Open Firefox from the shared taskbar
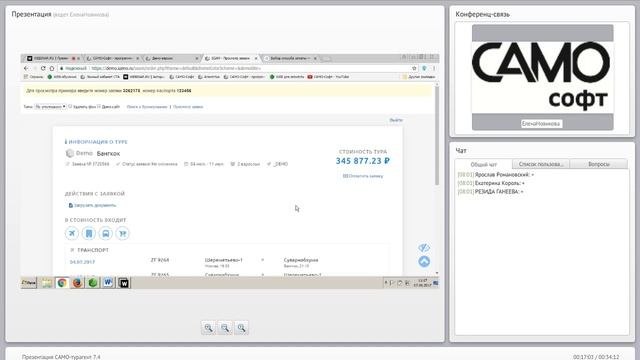 point(77,282)
